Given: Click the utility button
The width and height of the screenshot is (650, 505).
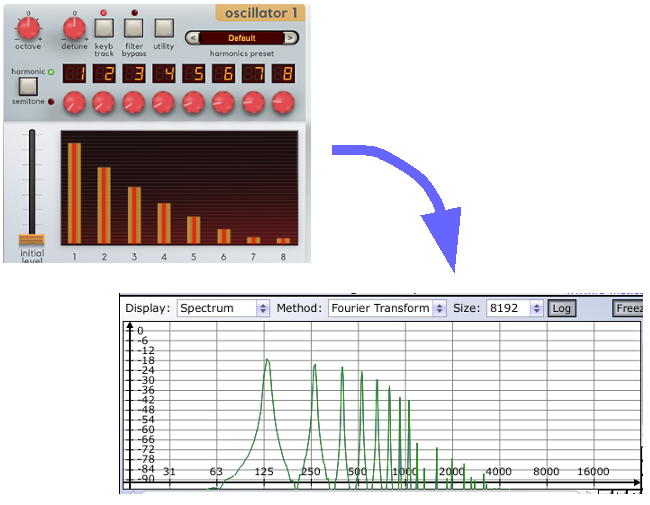Looking at the screenshot, I should tap(164, 28).
